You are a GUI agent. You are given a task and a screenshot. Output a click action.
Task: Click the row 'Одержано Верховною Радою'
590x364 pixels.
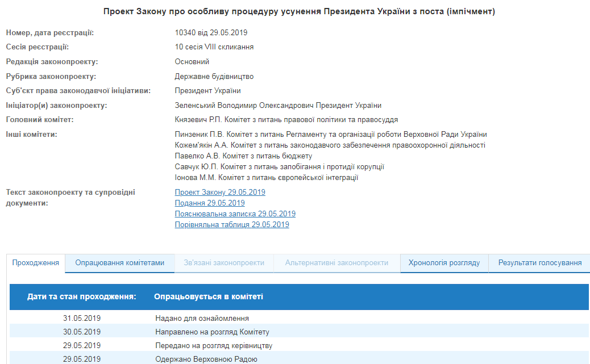point(206,359)
